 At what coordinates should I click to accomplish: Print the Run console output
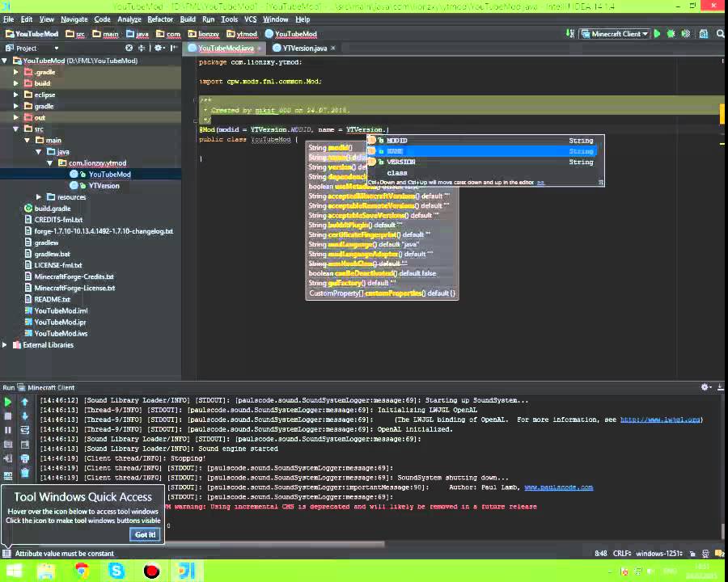(x=25, y=458)
